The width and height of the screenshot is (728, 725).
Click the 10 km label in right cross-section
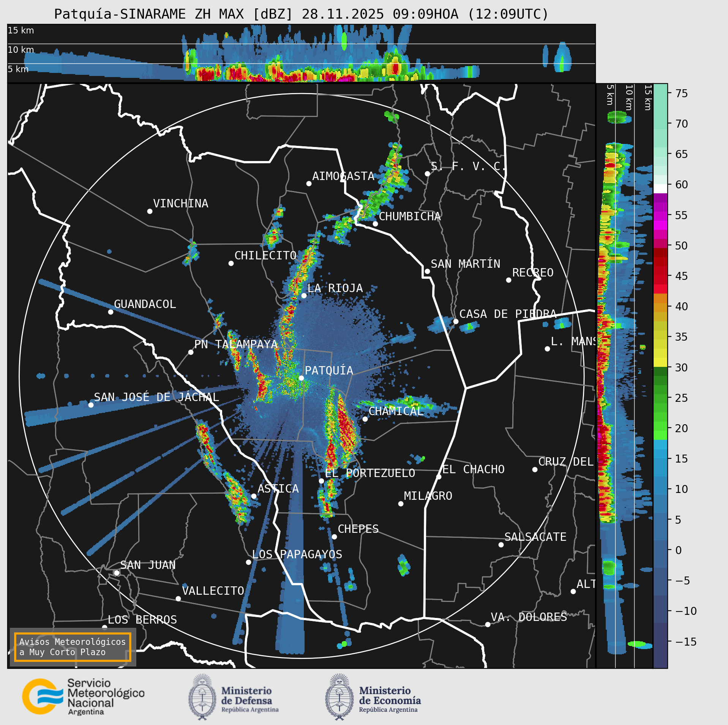tap(629, 98)
